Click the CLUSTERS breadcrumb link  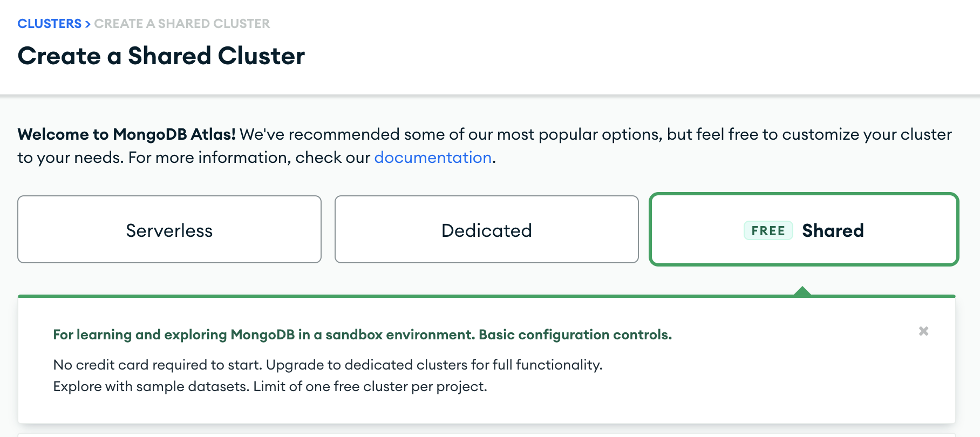(x=49, y=24)
